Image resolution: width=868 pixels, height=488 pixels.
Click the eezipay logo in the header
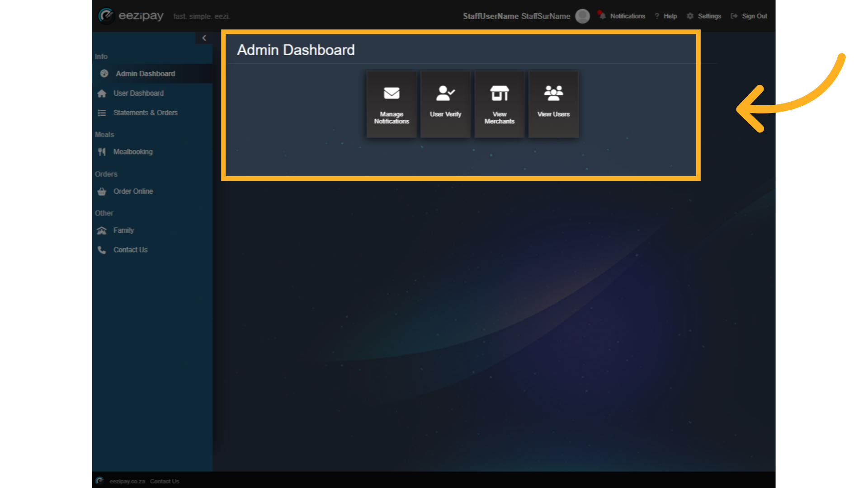[131, 16]
